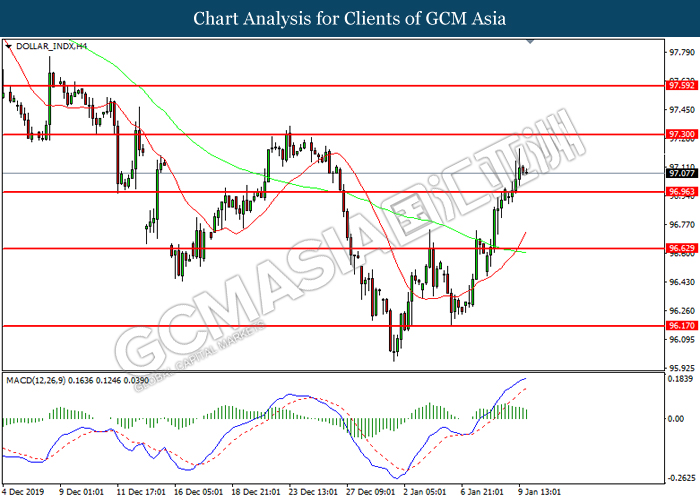The width and height of the screenshot is (700, 500).
Task: Click the 16 Dec 05:01 time label
Action: point(198,492)
